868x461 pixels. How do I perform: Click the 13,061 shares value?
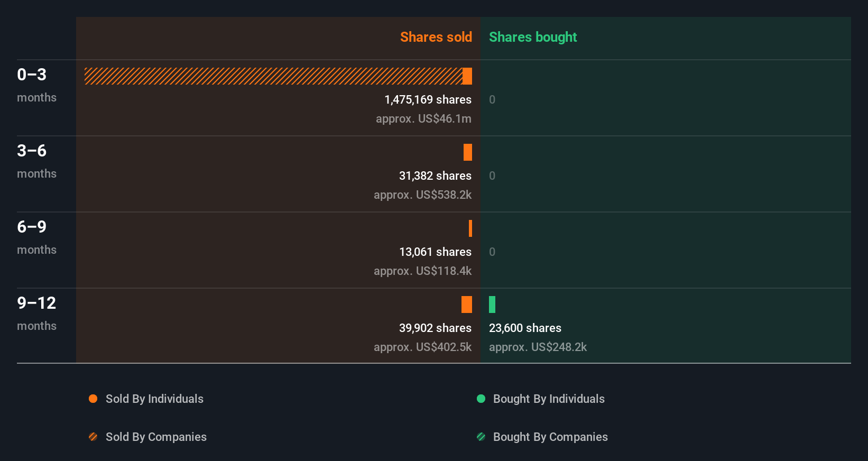pos(435,252)
